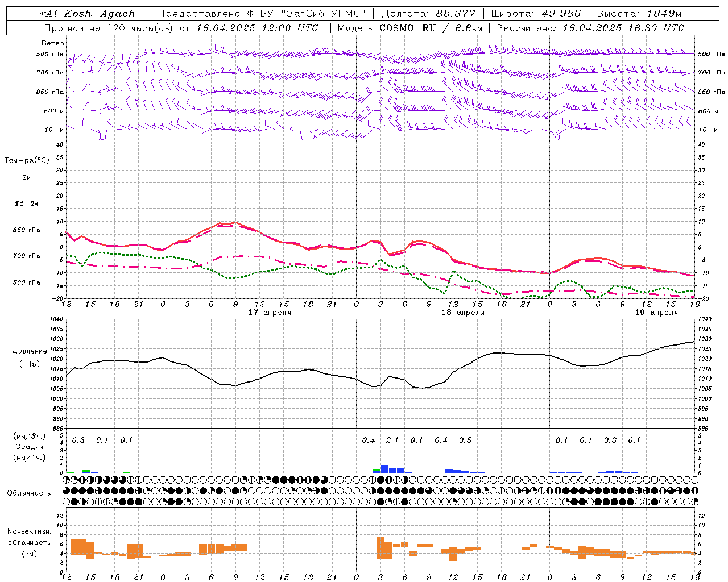
Task: Click the left 850 гПа wind level label
Action: pyautogui.click(x=50, y=92)
